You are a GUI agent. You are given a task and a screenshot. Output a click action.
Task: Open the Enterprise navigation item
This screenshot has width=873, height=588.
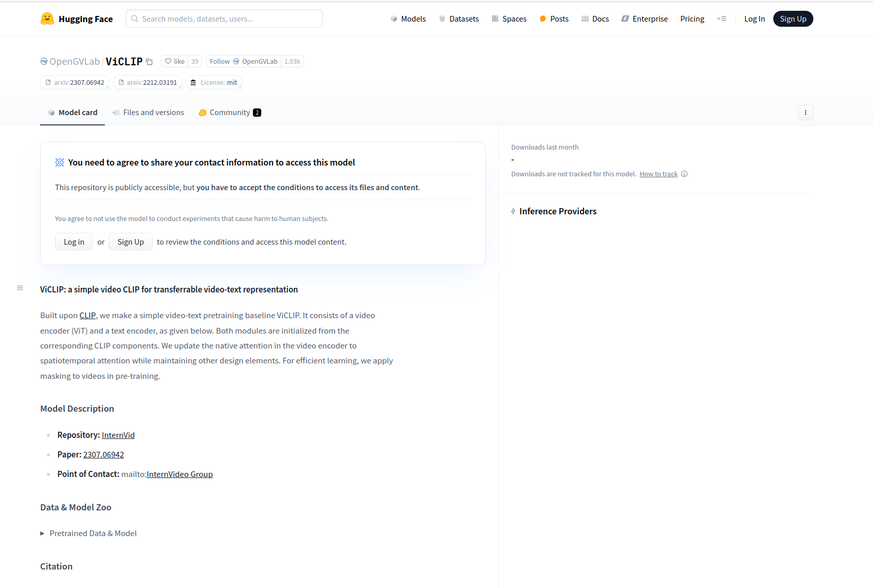(645, 19)
